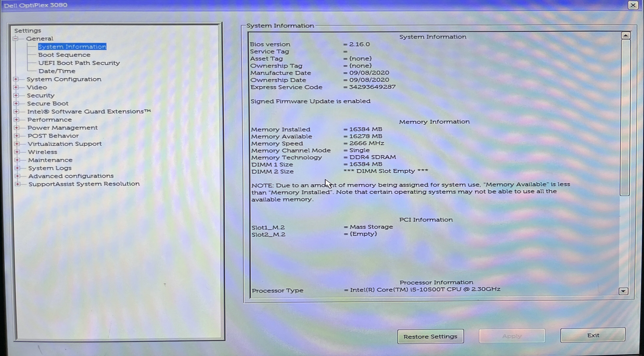Image resolution: width=644 pixels, height=356 pixels.
Task: Click Memory Installed value 16384 MB
Action: (x=365, y=129)
